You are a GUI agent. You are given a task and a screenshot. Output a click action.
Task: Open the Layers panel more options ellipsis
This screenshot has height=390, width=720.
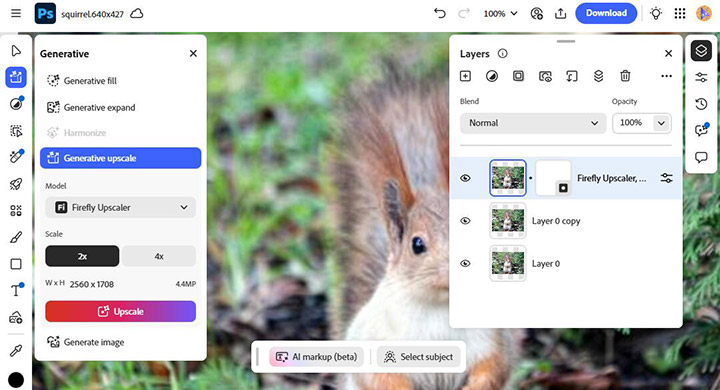pos(666,76)
